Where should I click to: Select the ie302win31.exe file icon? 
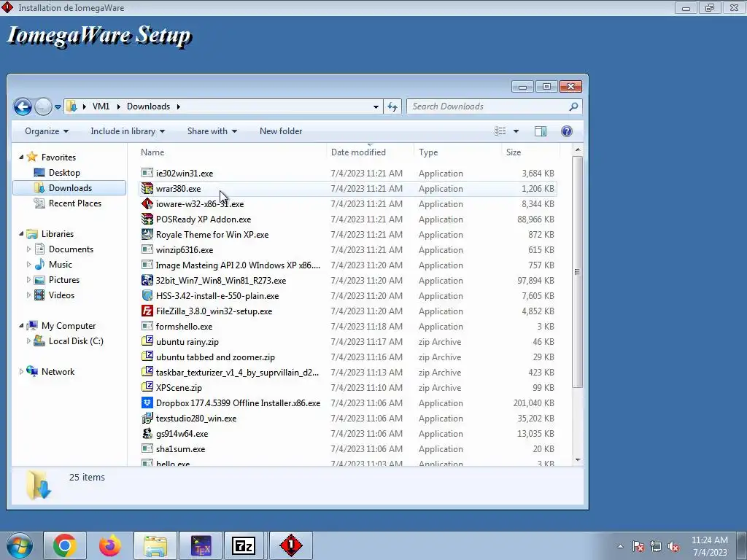(x=147, y=174)
